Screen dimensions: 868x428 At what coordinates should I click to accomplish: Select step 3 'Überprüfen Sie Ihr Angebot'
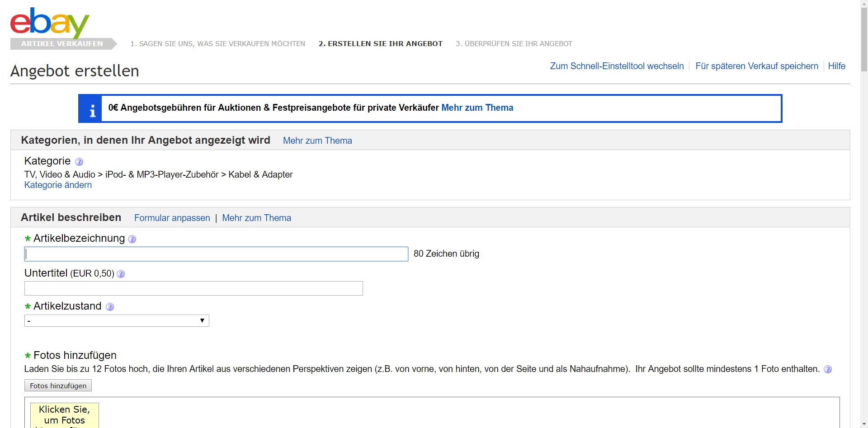(514, 44)
